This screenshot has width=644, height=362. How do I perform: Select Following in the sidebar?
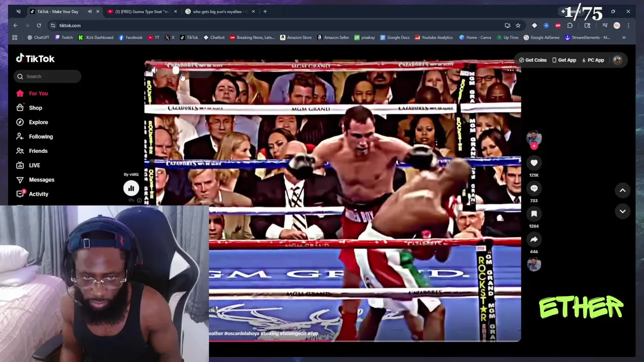click(34, 136)
